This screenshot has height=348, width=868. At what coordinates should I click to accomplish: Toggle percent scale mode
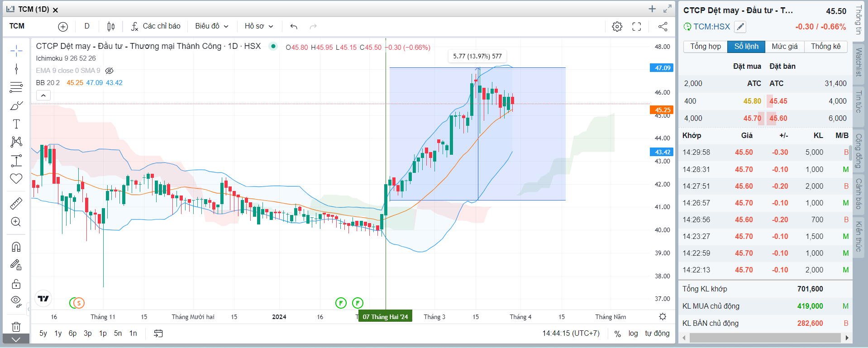tap(617, 334)
